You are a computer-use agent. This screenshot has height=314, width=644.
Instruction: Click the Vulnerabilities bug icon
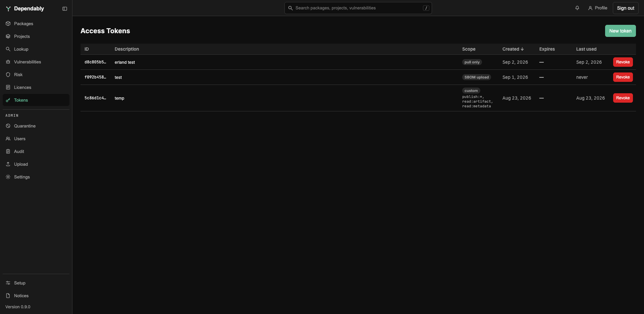[x=8, y=62]
